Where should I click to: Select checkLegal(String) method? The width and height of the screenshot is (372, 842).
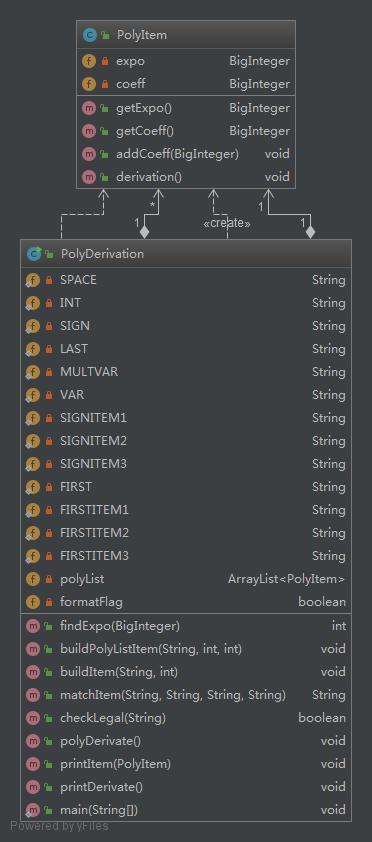coord(186,717)
